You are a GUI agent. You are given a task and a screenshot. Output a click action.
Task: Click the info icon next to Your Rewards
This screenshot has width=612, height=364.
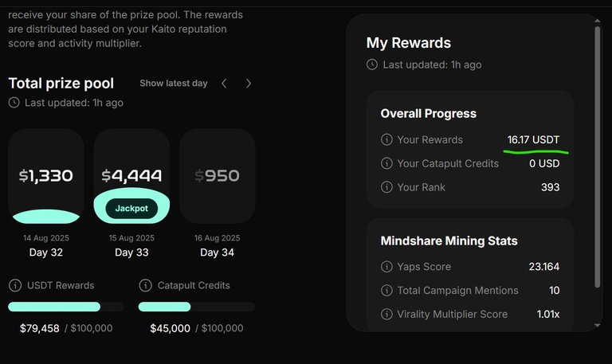tap(386, 139)
